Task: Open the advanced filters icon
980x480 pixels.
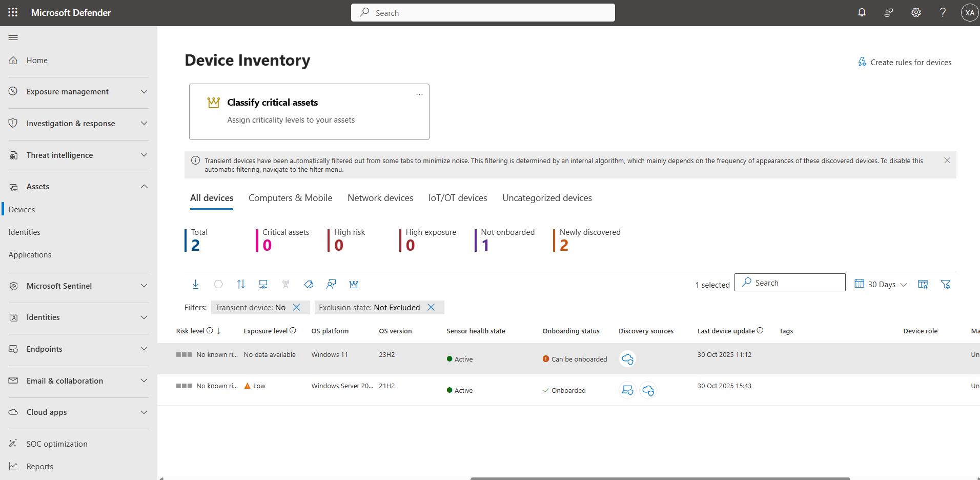Action: pos(946,284)
